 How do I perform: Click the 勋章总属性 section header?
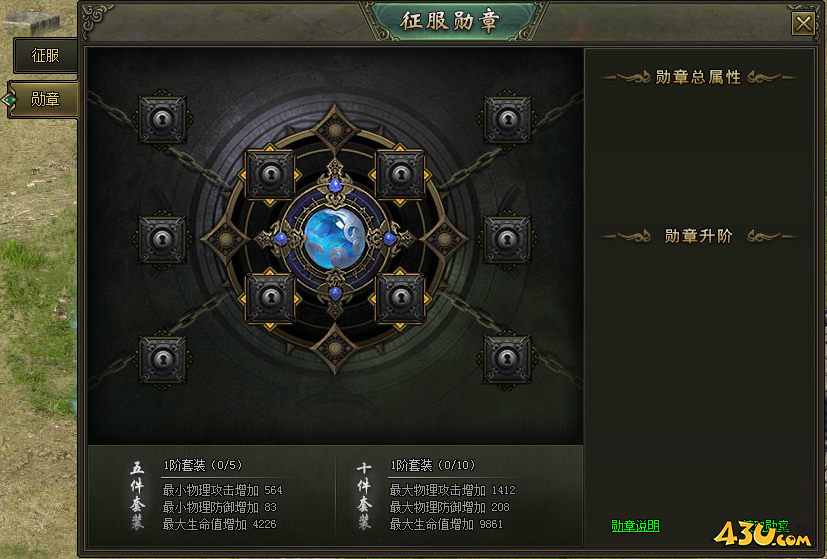(698, 77)
